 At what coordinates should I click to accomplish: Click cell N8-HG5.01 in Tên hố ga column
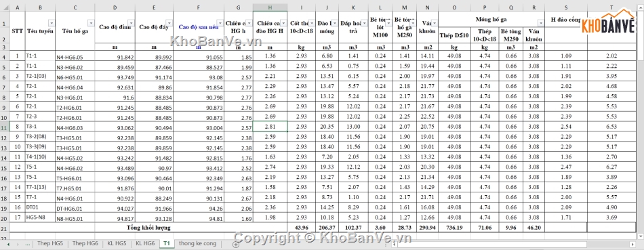pos(75,217)
